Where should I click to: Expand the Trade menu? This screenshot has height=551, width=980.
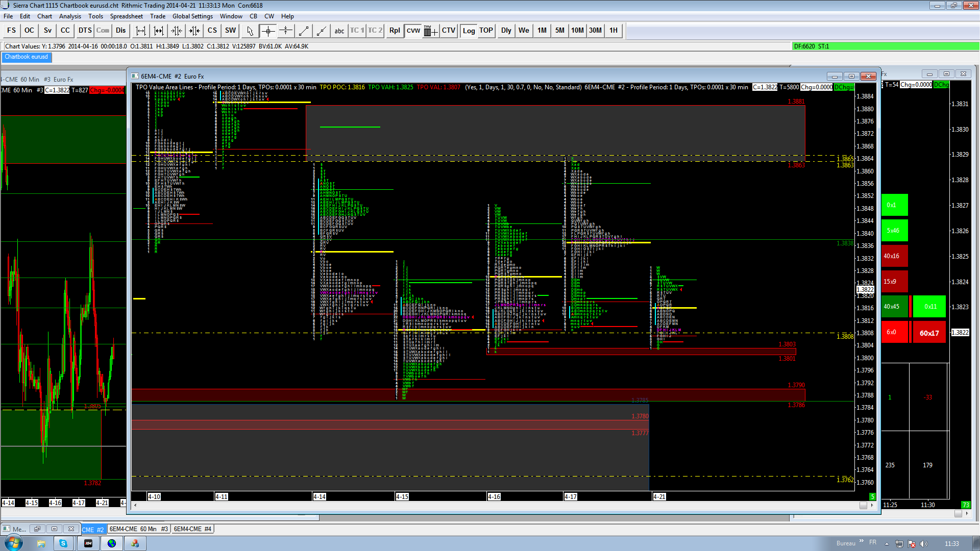pos(157,16)
